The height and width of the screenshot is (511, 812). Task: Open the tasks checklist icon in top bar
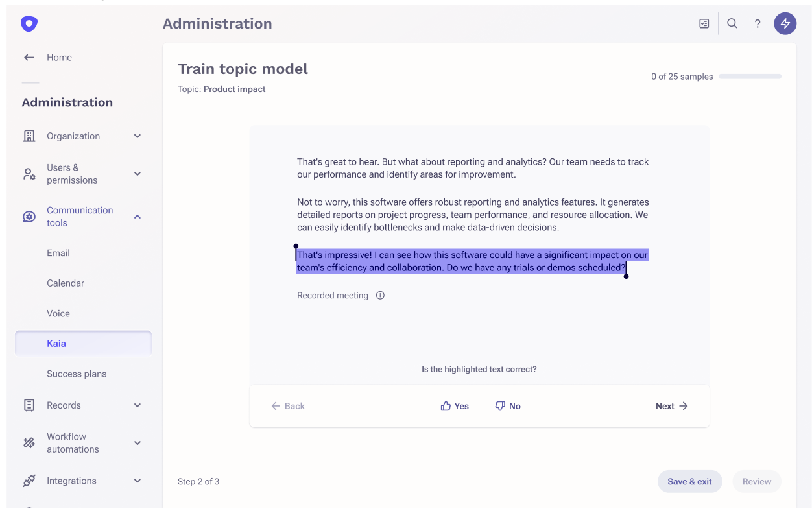click(704, 23)
